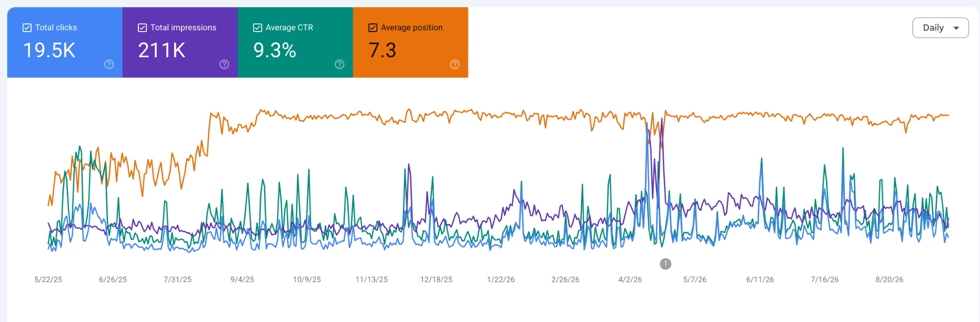Click the 10/9/25 date axis label
Image resolution: width=980 pixels, height=322 pixels.
pos(307,279)
